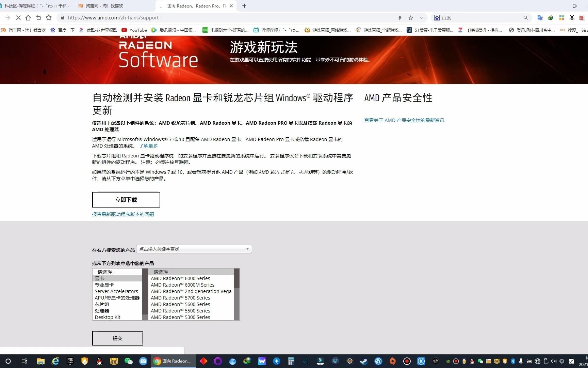The width and height of the screenshot is (588, 368).
Task: Choose AMD Radeon 6000M Series
Action: pos(191,285)
